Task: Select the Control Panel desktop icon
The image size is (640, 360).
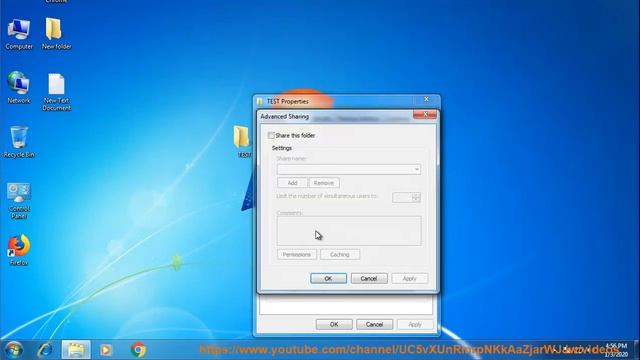Action: (x=19, y=200)
